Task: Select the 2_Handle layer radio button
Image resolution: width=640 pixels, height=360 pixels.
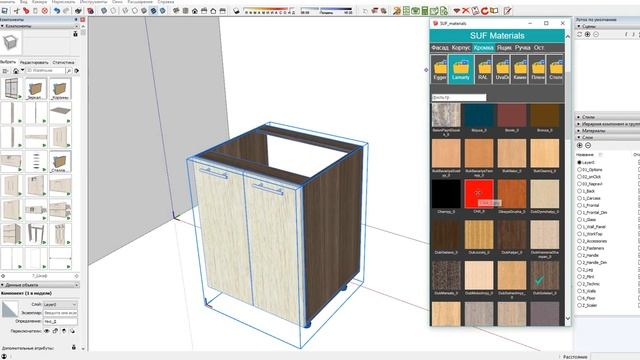Action: [x=579, y=255]
